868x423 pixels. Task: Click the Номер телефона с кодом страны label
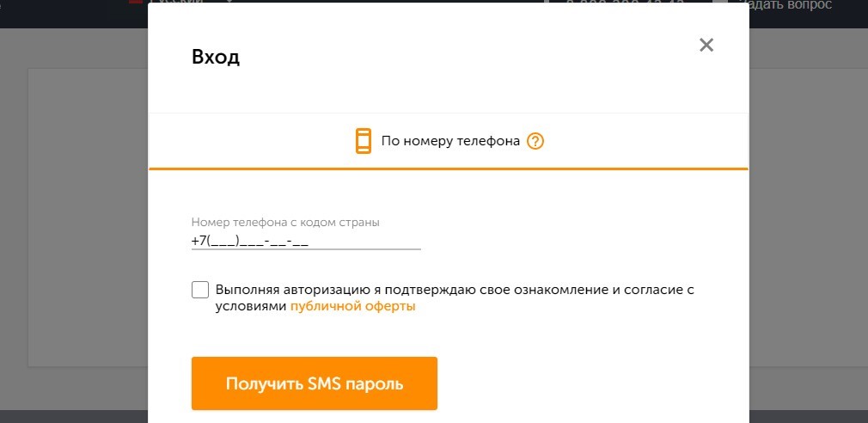pos(285,223)
